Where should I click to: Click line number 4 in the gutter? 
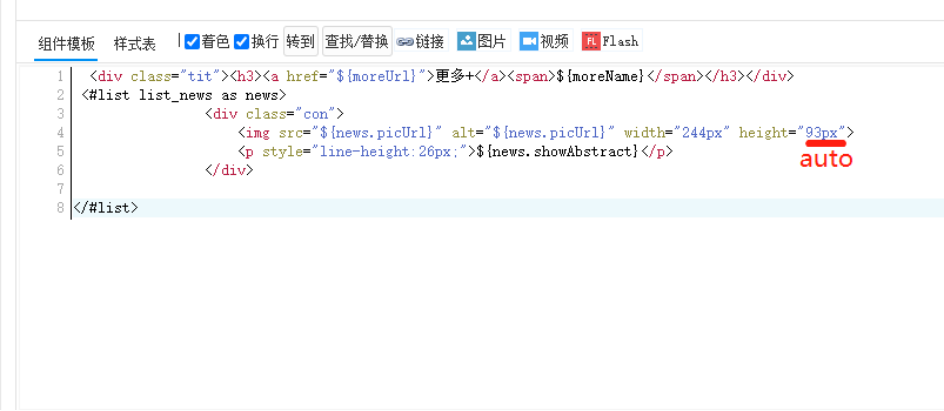point(61,132)
